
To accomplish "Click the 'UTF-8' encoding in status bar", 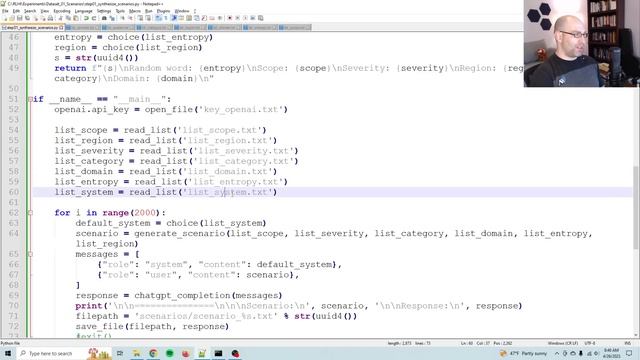I will [x=590, y=343].
